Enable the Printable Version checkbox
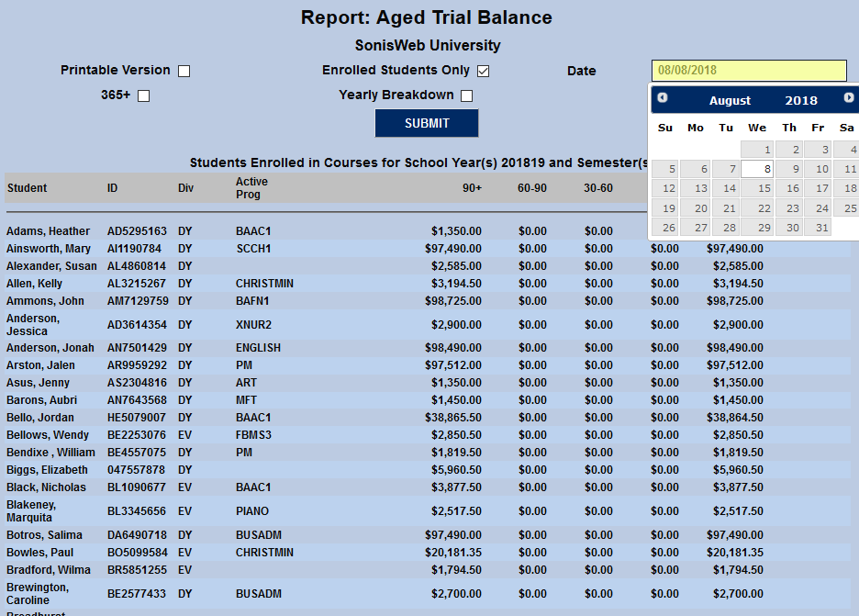 pyautogui.click(x=184, y=70)
